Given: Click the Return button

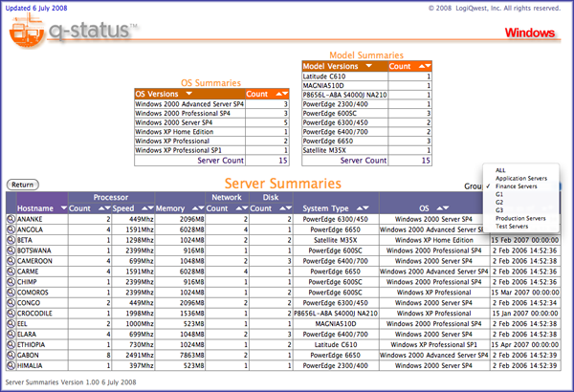Looking at the screenshot, I should [23, 185].
